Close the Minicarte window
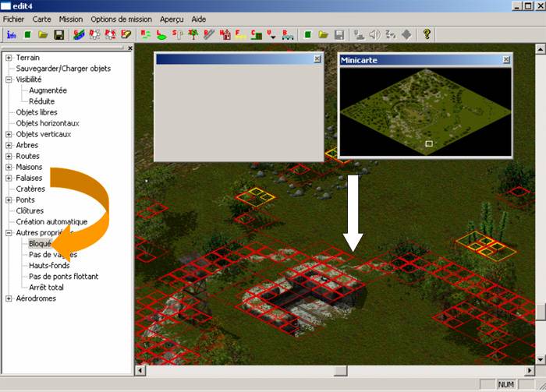The image size is (546, 392). [x=505, y=58]
